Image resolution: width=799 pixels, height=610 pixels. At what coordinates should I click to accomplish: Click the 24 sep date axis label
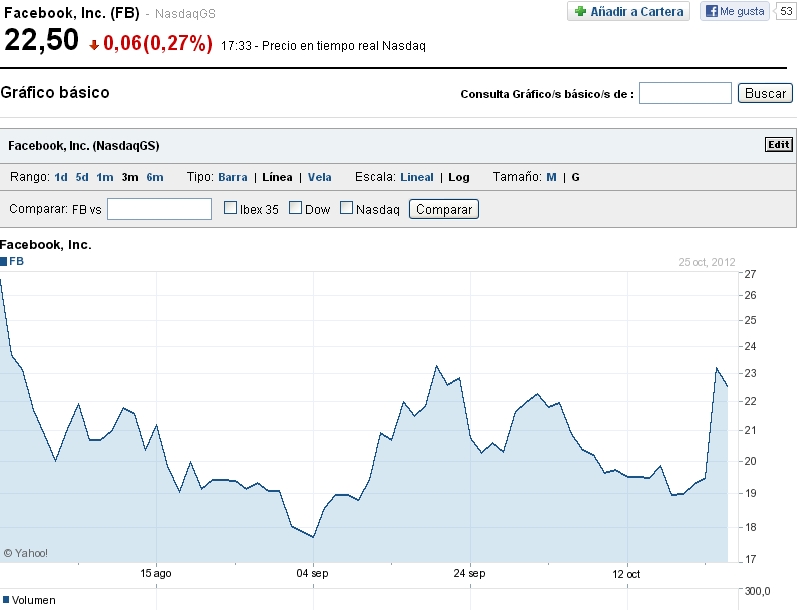coord(469,574)
